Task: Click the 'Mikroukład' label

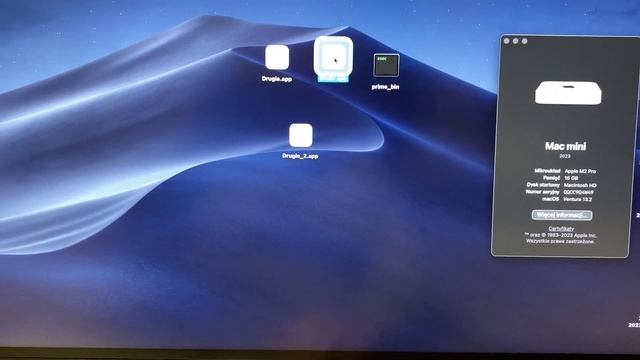Action: point(547,171)
